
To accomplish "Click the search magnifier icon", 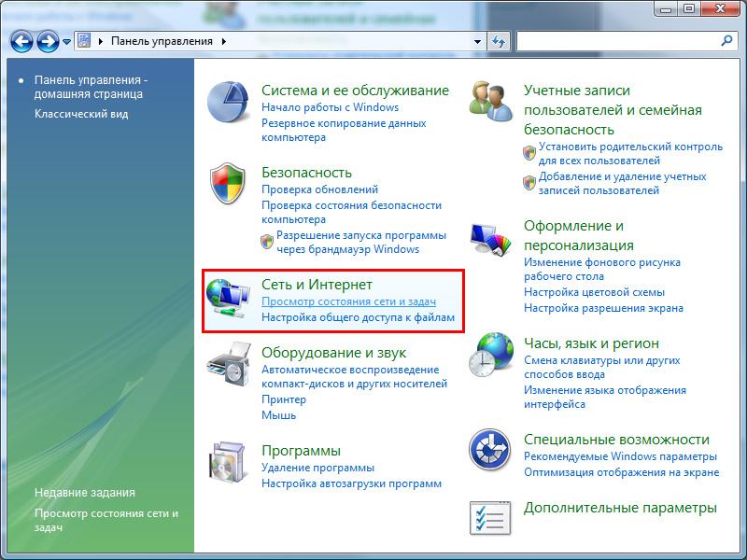I will 727,41.
